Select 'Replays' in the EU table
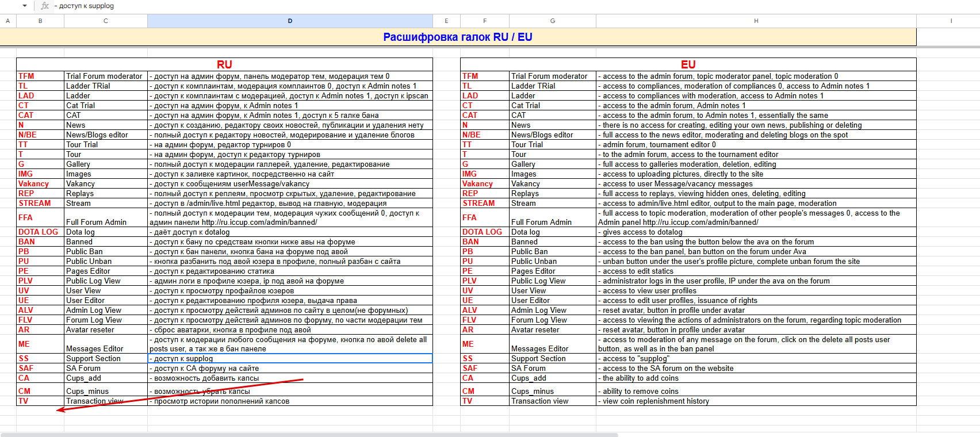This screenshot has height=437, width=980. pyautogui.click(x=525, y=193)
